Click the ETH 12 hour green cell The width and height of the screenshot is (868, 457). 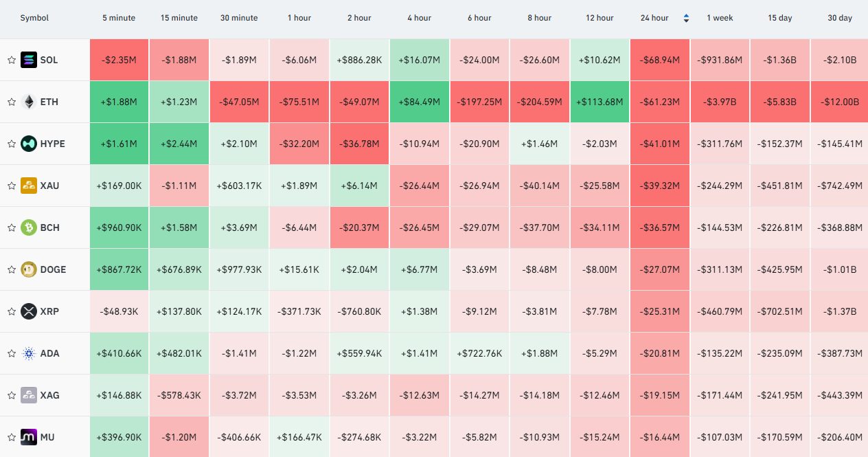[x=599, y=102]
